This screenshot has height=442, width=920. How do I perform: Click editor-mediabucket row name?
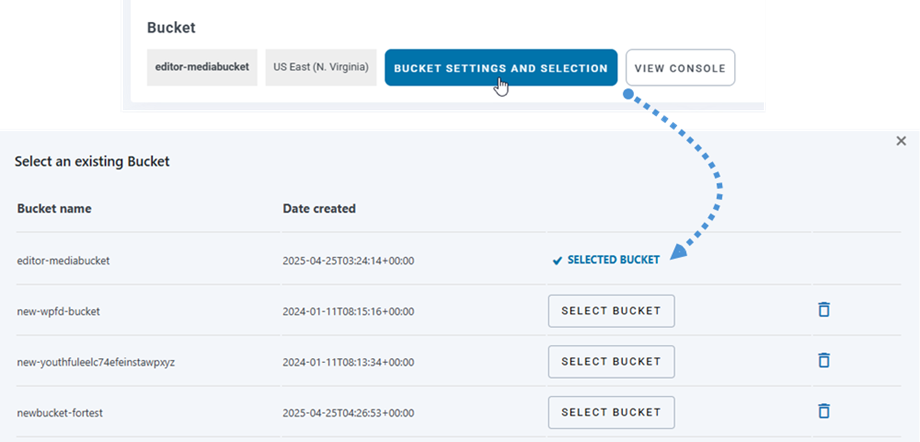64,260
